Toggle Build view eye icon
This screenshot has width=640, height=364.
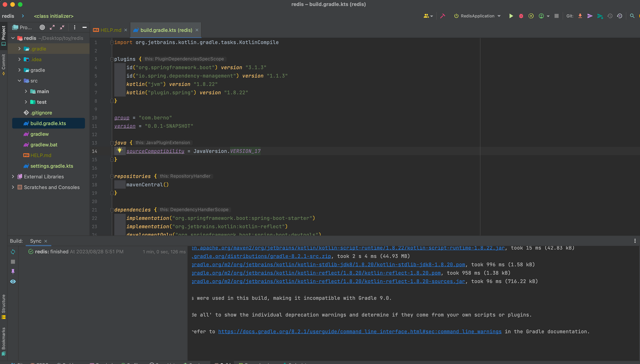click(x=13, y=282)
